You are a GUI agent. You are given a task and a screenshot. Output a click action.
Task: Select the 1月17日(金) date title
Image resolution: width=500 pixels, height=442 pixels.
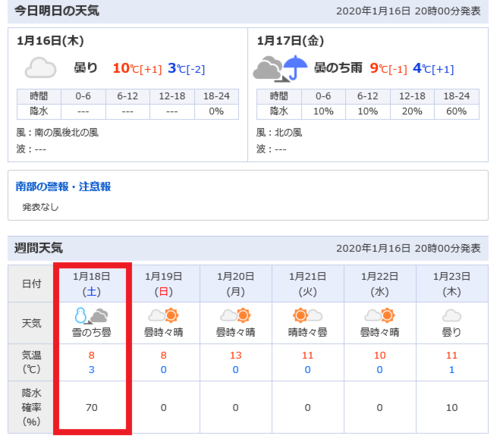pyautogui.click(x=290, y=41)
